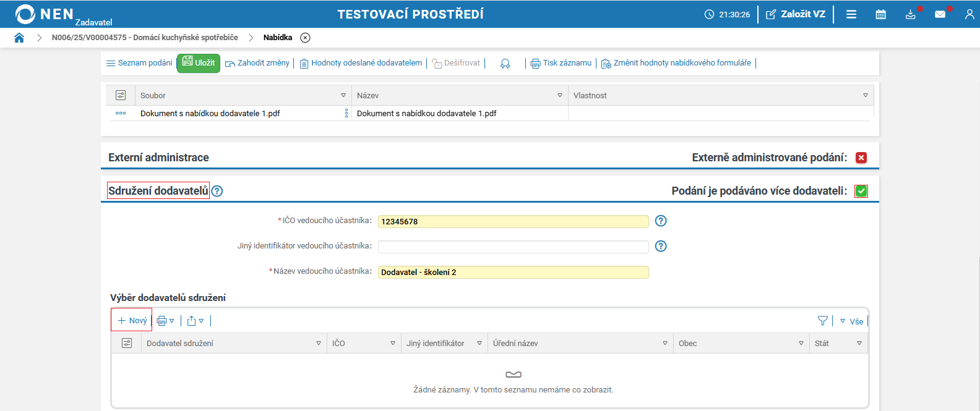Image resolution: width=980 pixels, height=411 pixels.
Task: Add new supplier with Nový button
Action: 132,320
